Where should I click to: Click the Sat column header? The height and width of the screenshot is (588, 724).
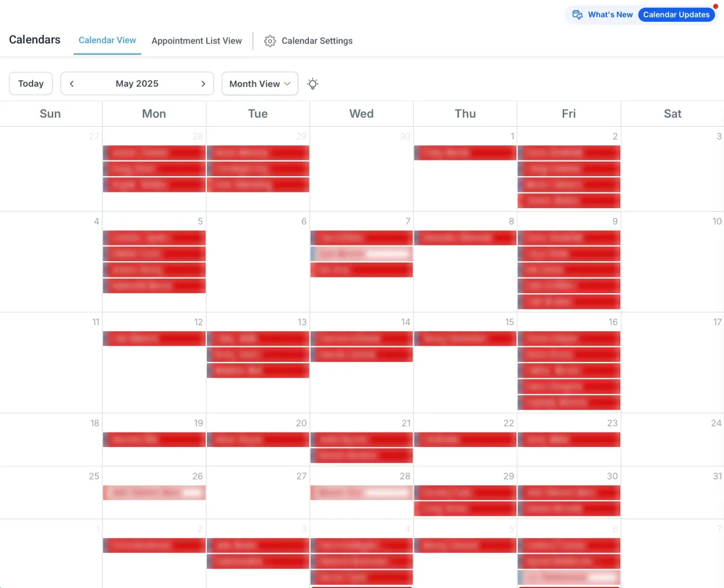673,113
